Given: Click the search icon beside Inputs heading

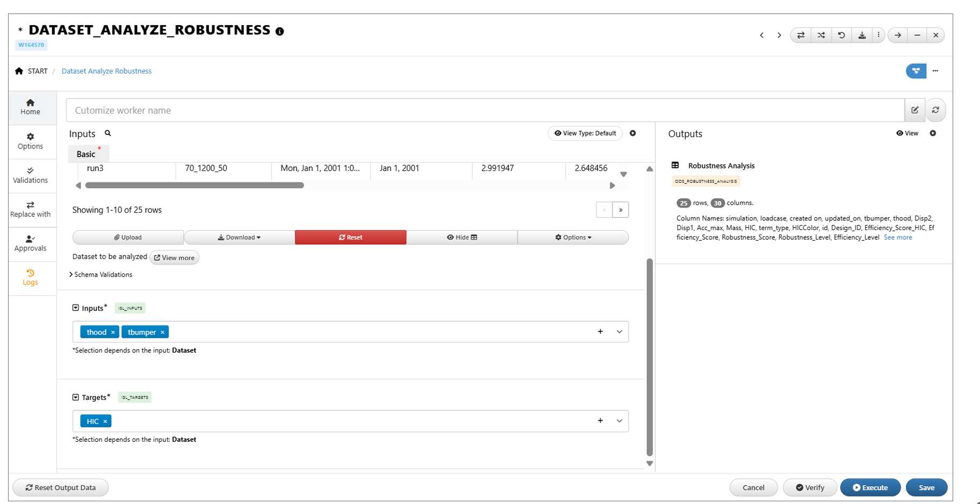Looking at the screenshot, I should coord(108,134).
